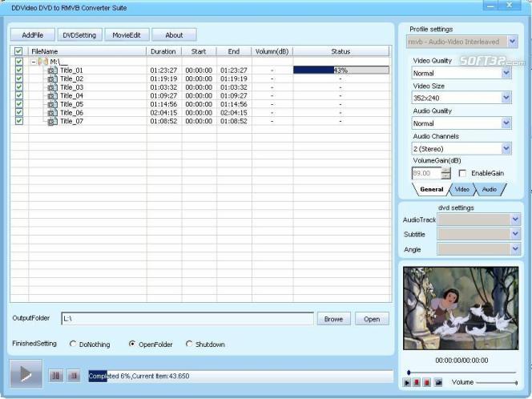The width and height of the screenshot is (532, 399).
Task: Click Browe to choose output folder
Action: (333, 319)
